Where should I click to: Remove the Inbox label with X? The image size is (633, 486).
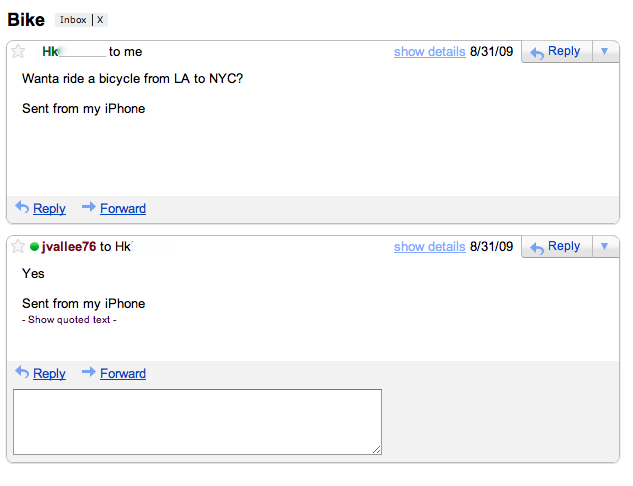100,20
